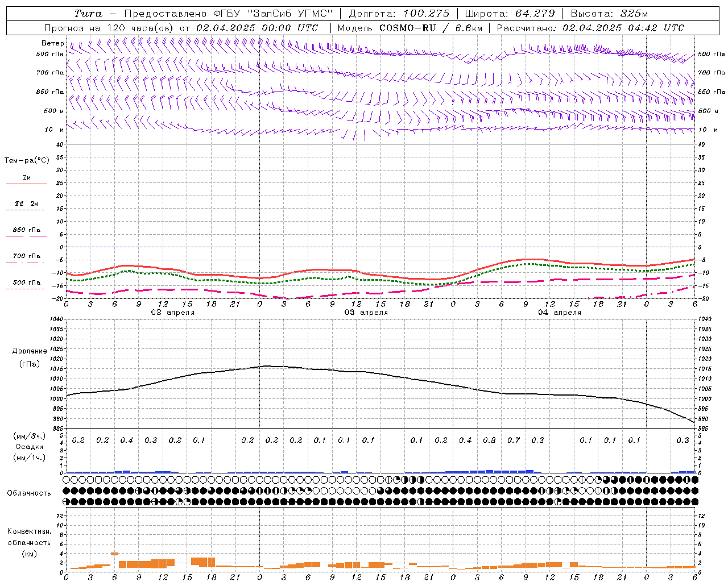
Task: Click the "Ветер" wind panel label
Action: 53,43
